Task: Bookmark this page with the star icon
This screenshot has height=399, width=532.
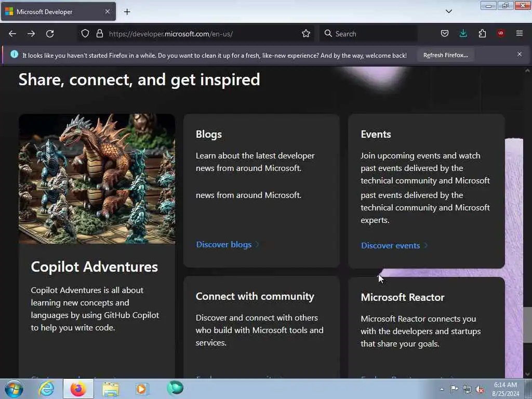Action: pyautogui.click(x=305, y=33)
